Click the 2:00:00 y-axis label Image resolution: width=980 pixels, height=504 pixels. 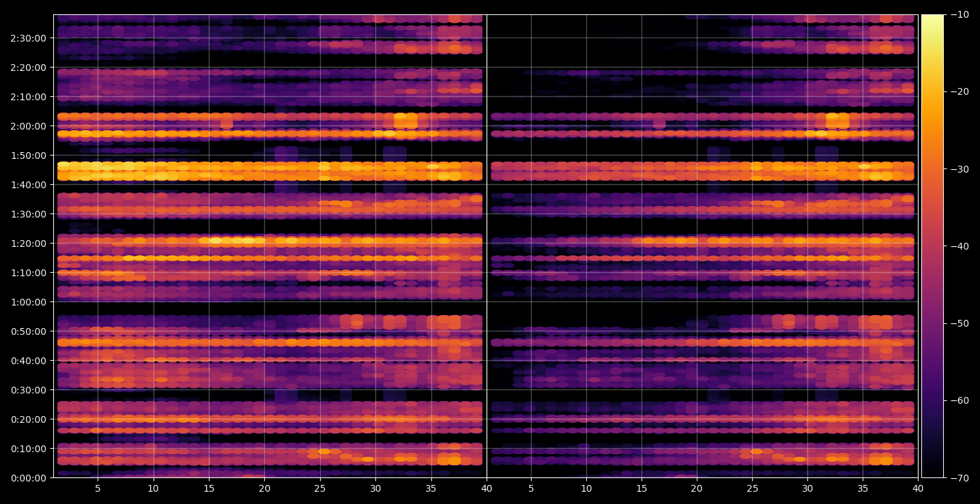pyautogui.click(x=28, y=126)
